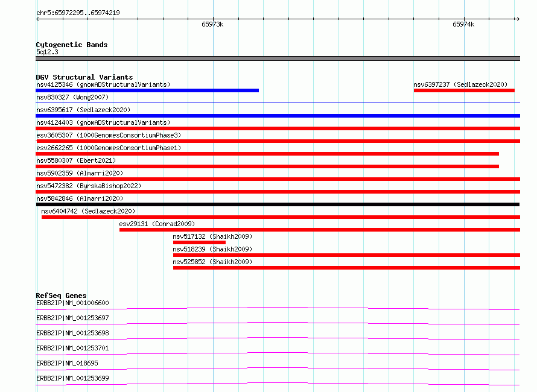
Task: Click the DGV Structural Variants track title
Action: (x=84, y=77)
